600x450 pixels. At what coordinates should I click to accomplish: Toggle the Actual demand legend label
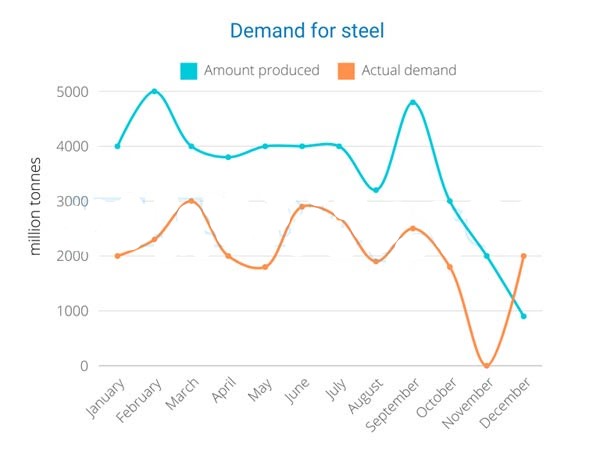[409, 70]
